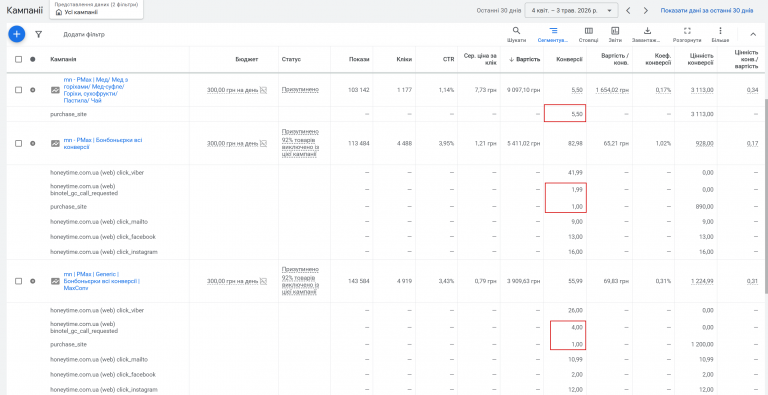Toggle the select-all checkbox in table header
The image size is (768, 395).
pyautogui.click(x=19, y=59)
